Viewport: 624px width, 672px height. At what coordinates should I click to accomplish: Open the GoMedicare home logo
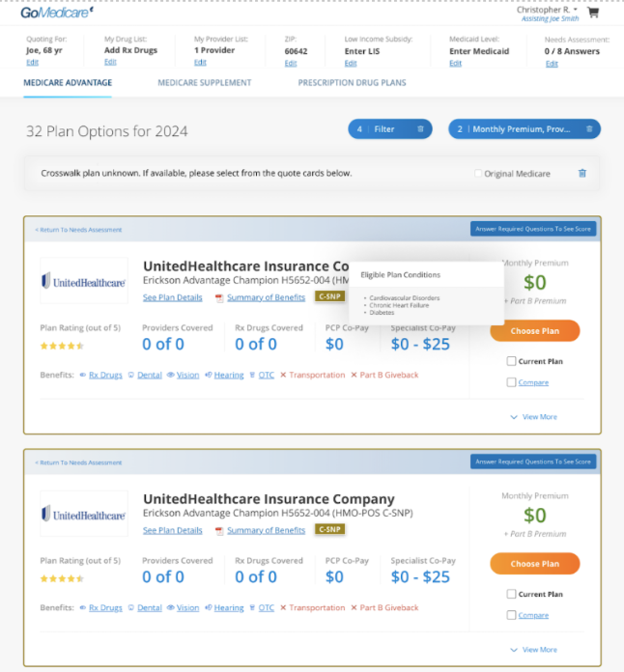(57, 13)
